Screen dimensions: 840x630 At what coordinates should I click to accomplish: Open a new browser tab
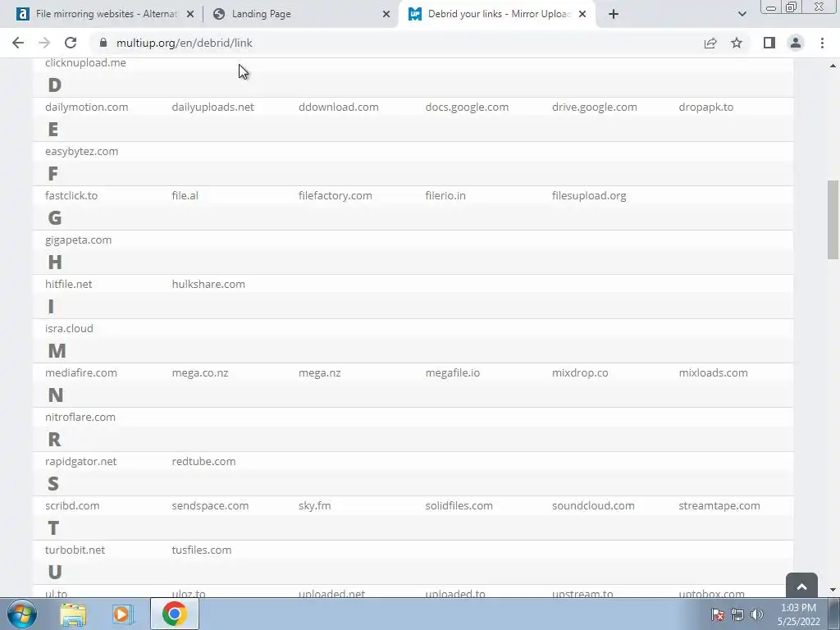pos(614,14)
